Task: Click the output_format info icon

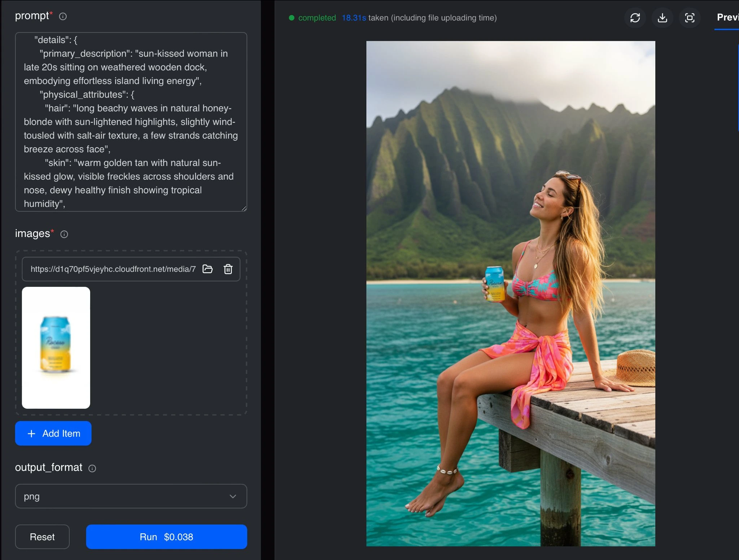Action: point(92,468)
